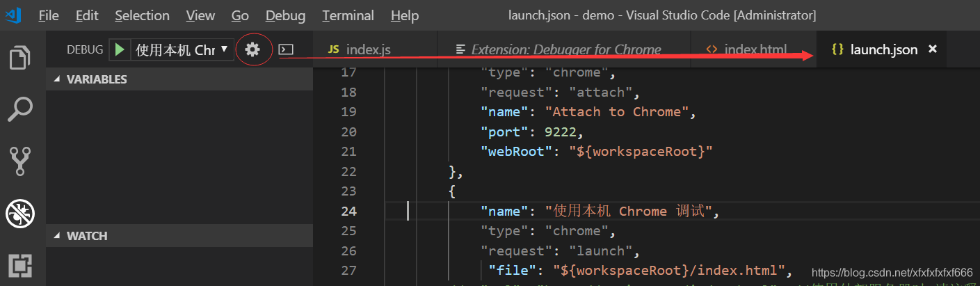Click the "webRoot" key
Screen dimensions: 980x286
coord(517,152)
